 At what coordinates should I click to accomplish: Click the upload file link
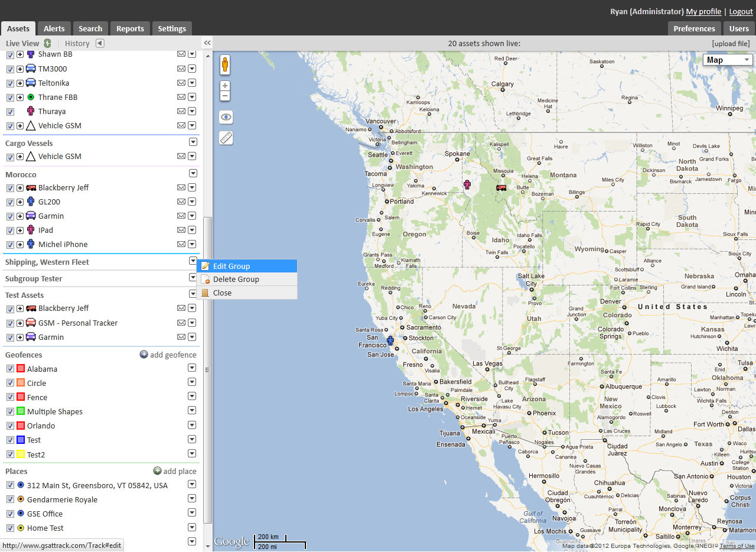[731, 43]
